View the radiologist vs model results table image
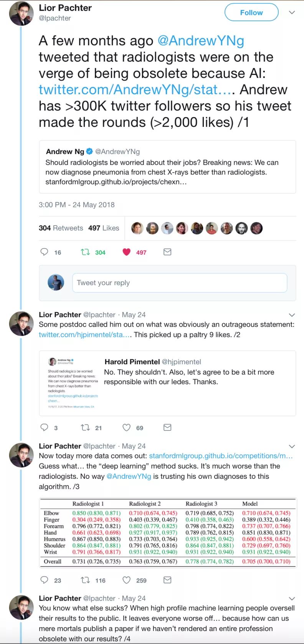The width and height of the screenshot is (304, 644). pyautogui.click(x=168, y=532)
